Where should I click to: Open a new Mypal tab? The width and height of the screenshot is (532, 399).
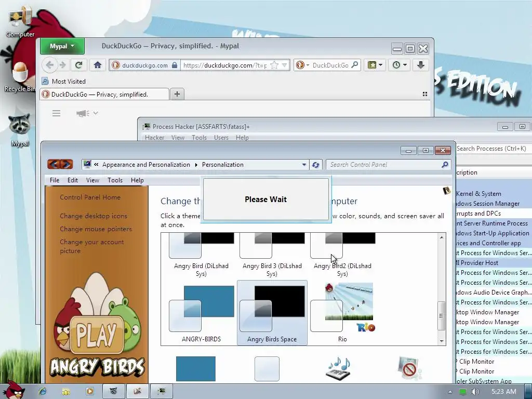(177, 94)
